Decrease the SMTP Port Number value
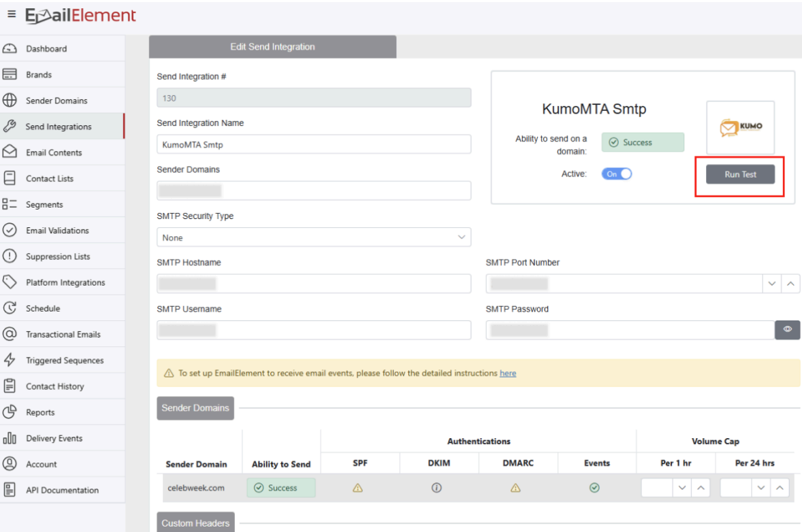The width and height of the screenshot is (802, 532). (772, 284)
